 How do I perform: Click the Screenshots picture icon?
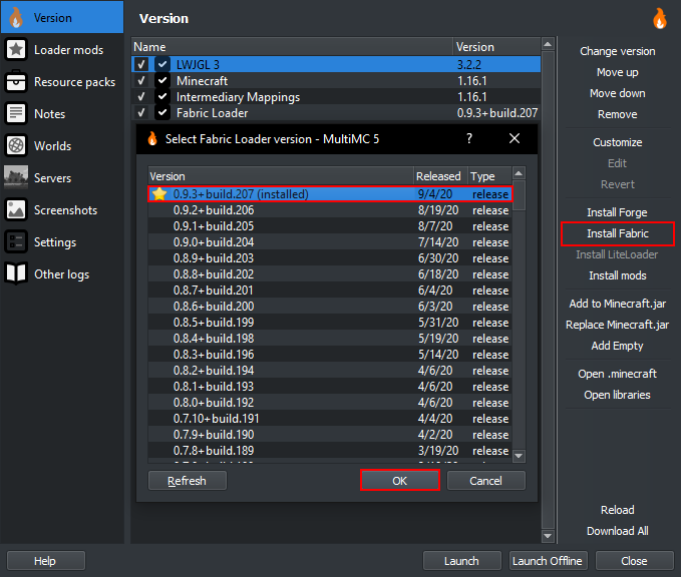click(x=16, y=210)
